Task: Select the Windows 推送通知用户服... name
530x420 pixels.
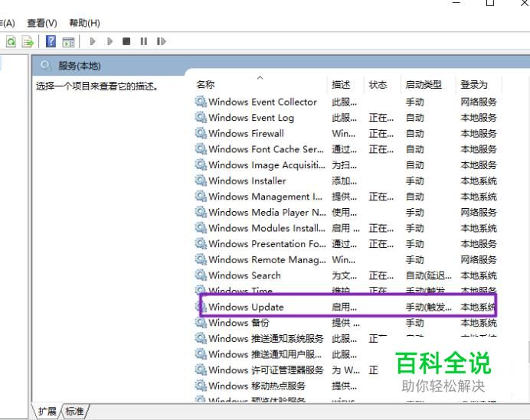Action: coord(265,354)
